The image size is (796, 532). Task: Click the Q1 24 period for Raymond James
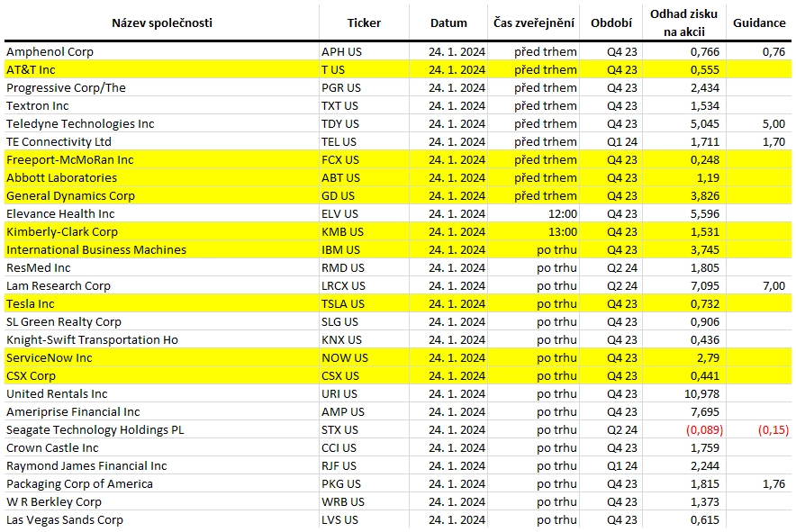pos(622,466)
